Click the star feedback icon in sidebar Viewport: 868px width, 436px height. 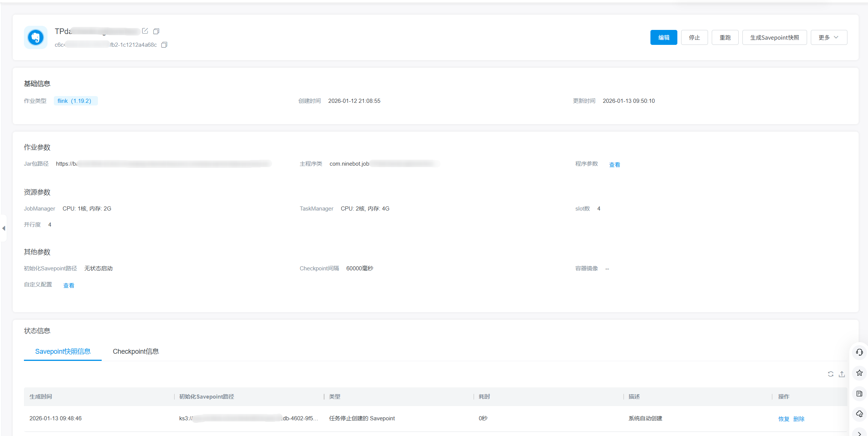pos(859,373)
